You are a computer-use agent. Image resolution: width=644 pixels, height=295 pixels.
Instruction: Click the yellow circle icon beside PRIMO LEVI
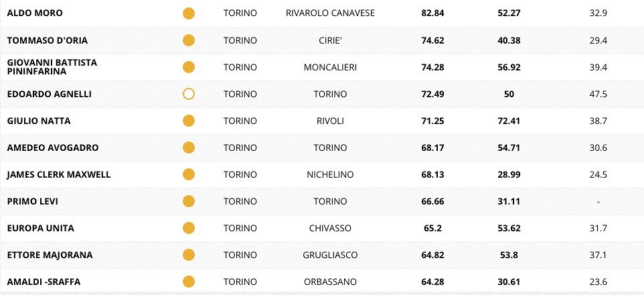point(189,201)
